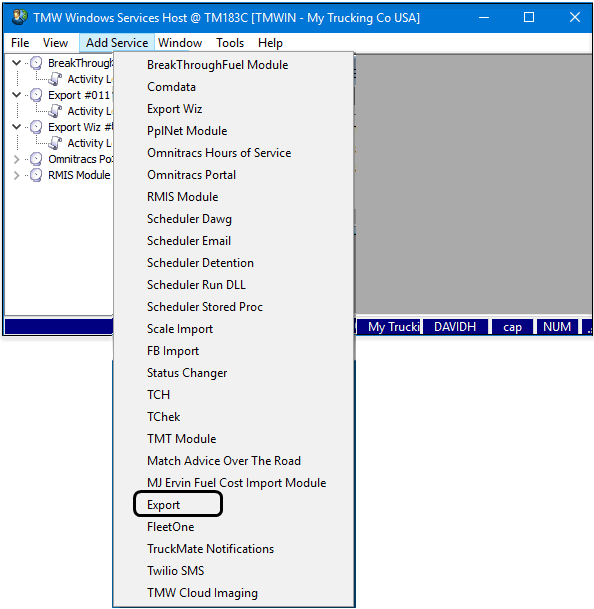Choose Scheduler Run DLL
The width and height of the screenshot is (594, 609).
[233, 285]
